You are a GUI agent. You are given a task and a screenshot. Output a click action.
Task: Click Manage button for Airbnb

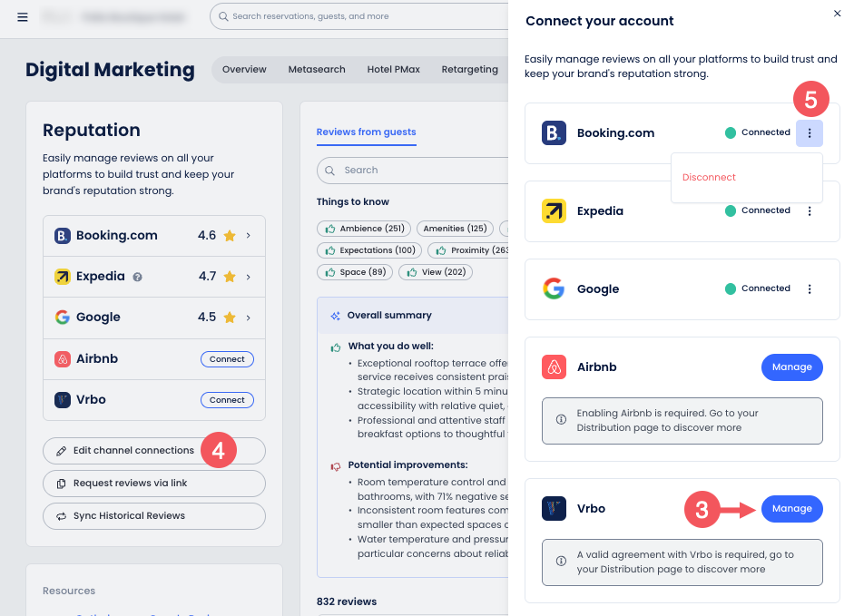791,367
